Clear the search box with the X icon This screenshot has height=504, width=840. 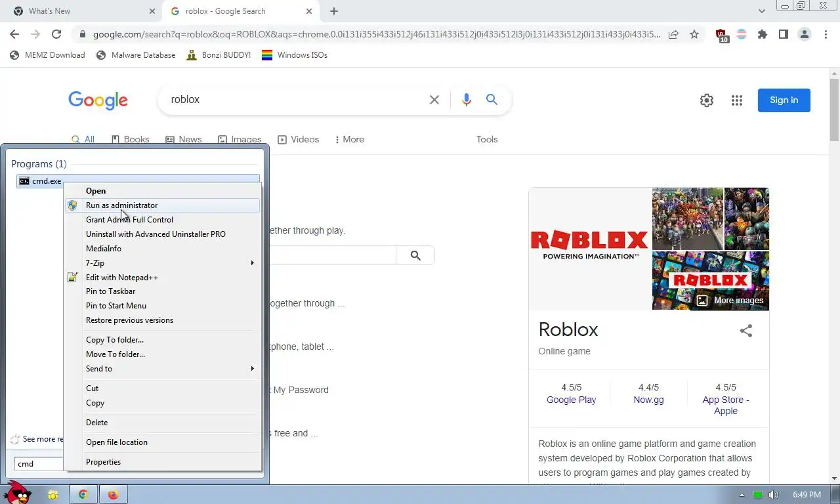point(434,100)
